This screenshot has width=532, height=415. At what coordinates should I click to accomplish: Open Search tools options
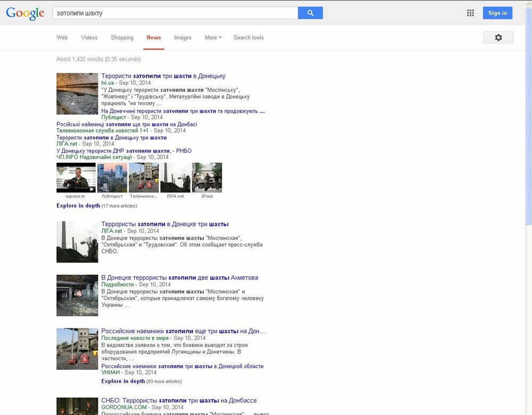[x=248, y=37]
